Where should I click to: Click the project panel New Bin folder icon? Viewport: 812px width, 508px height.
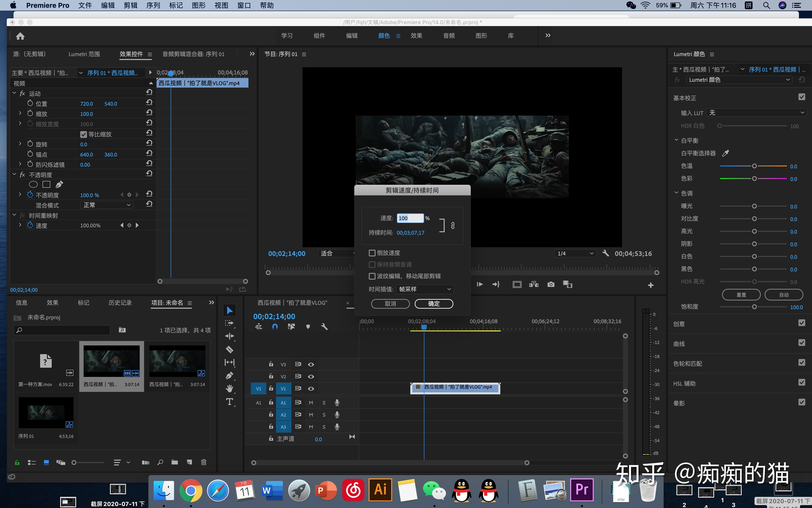[174, 462]
